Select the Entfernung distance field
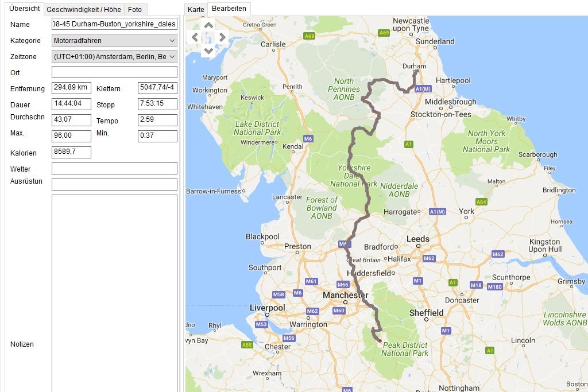 71,88
